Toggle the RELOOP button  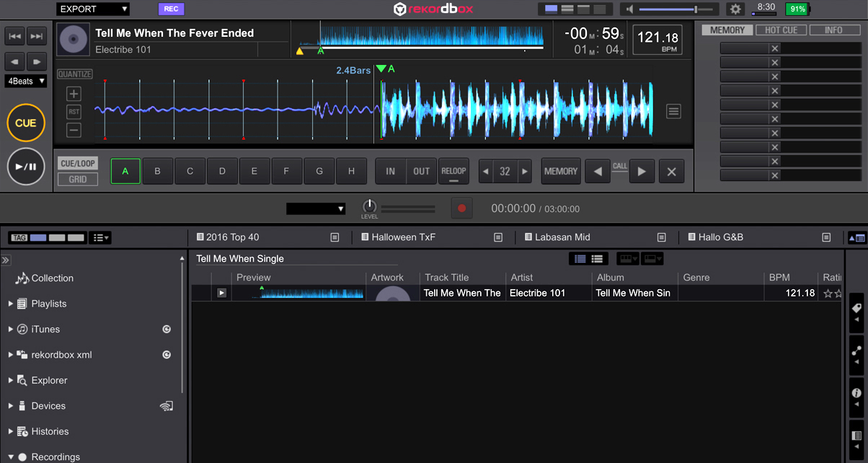point(453,172)
